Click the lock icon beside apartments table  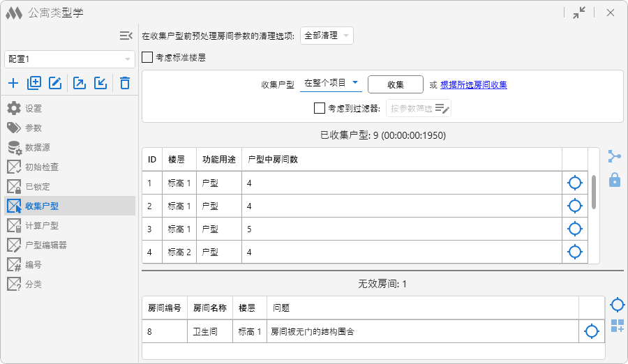[x=615, y=181]
